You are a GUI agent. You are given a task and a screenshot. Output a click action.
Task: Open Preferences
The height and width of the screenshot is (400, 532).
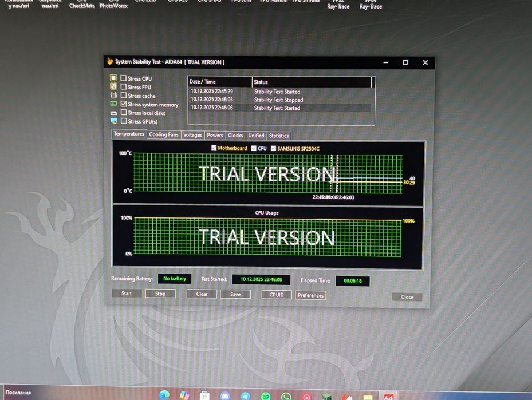click(x=310, y=295)
